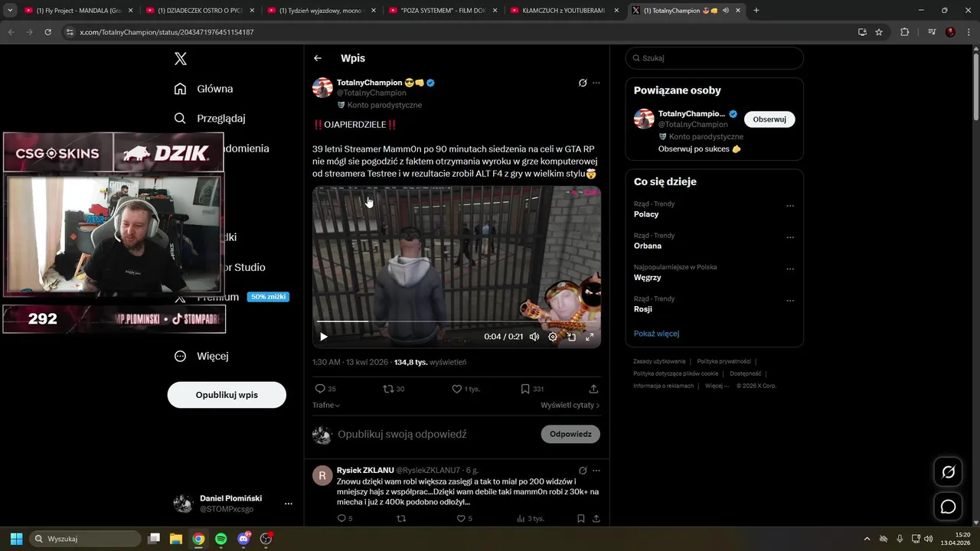This screenshot has width=980, height=551.
Task: Open the Więcej menu in the sidebar
Action: click(x=201, y=356)
